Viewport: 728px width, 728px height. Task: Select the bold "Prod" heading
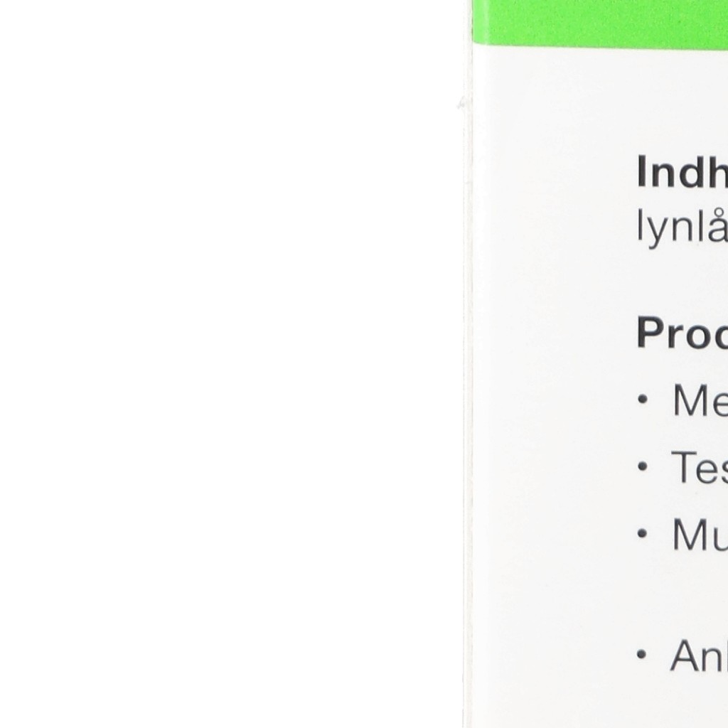(x=681, y=333)
